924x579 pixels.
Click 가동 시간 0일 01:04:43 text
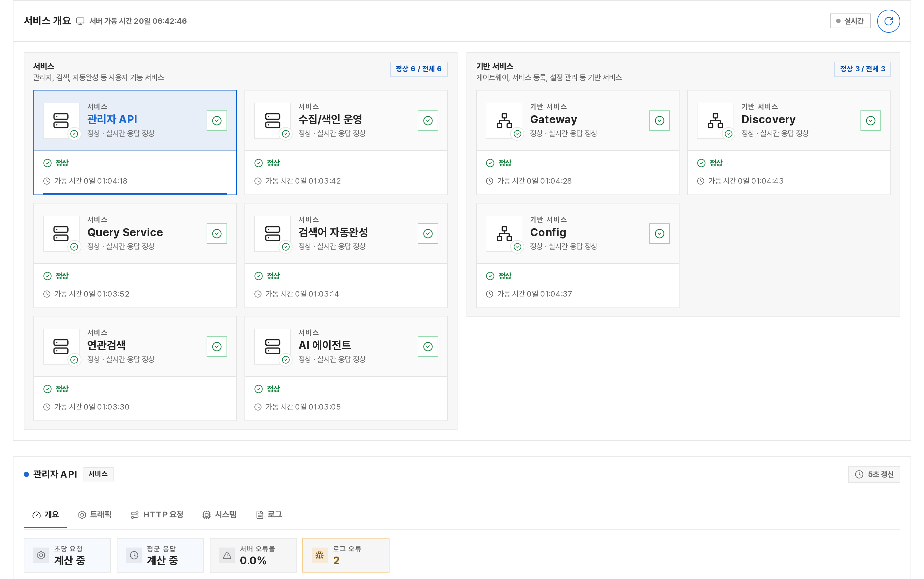coord(746,181)
